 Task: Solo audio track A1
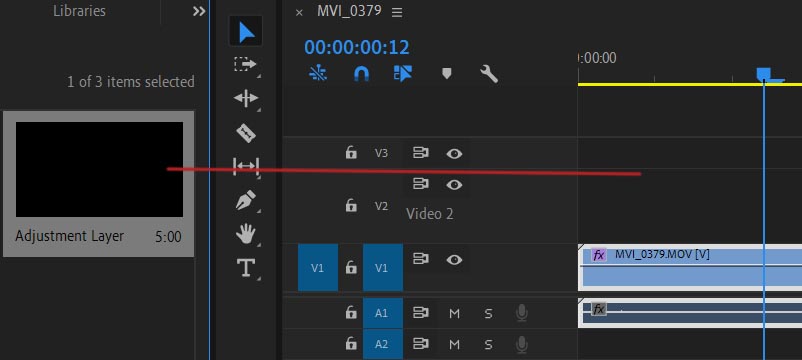488,313
